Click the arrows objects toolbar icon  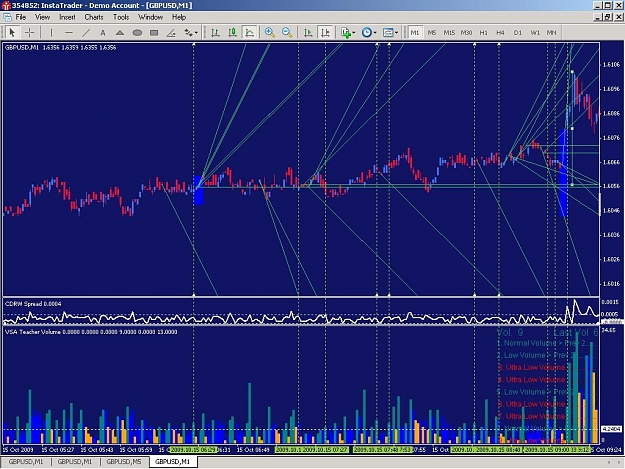tap(187, 32)
